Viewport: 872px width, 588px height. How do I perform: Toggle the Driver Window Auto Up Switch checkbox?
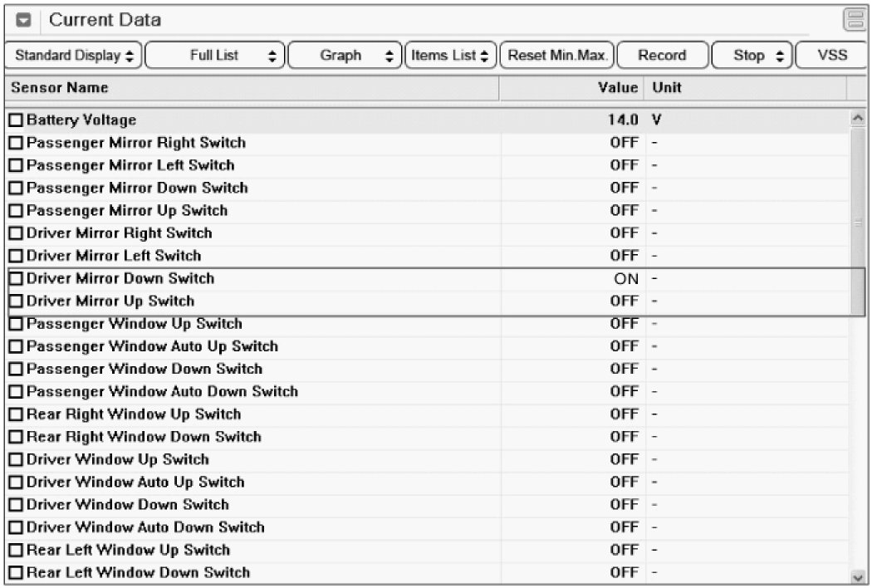click(16, 483)
